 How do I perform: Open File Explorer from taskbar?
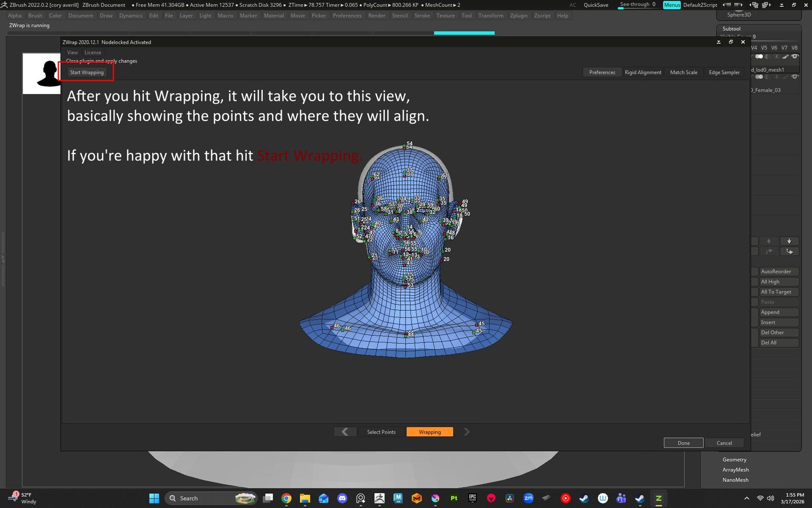point(305,498)
